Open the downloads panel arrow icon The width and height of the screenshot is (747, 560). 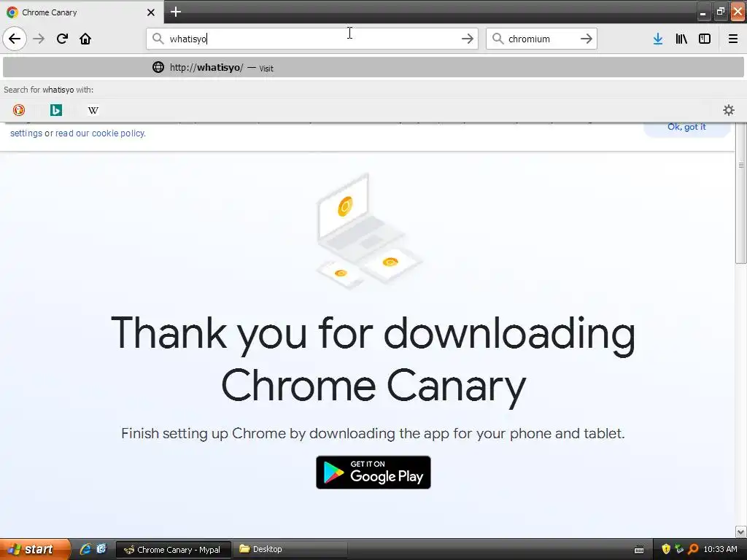(658, 39)
